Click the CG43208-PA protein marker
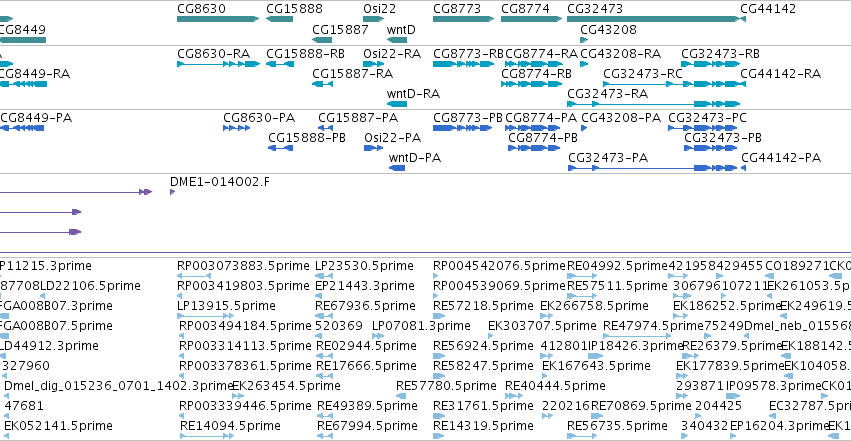The image size is (851, 441). (584, 128)
